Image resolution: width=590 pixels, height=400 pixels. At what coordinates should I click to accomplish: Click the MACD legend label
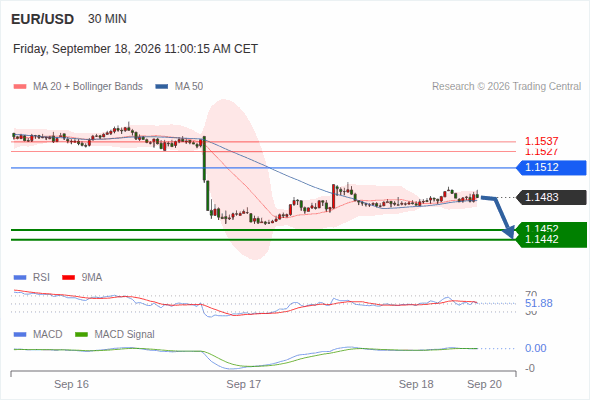pyautogui.click(x=47, y=334)
